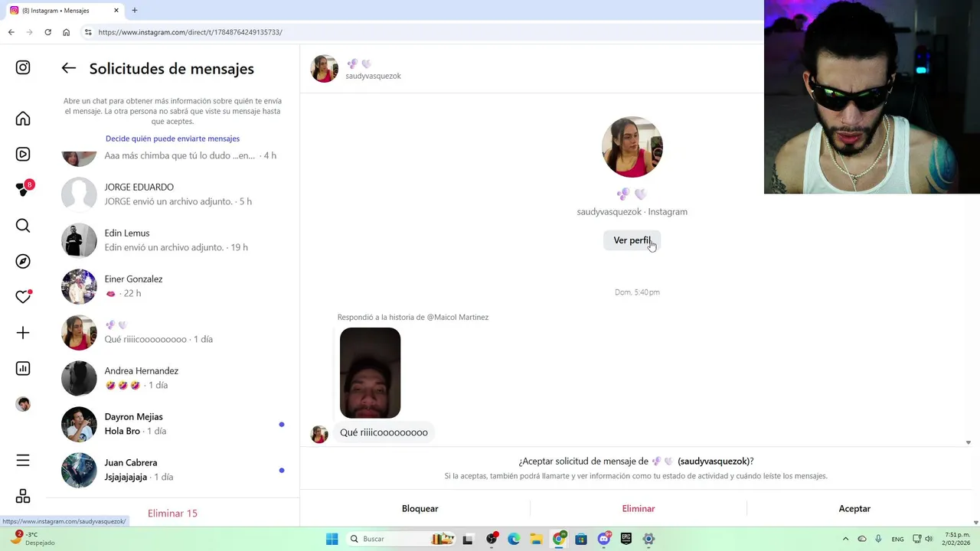Open the Meta apps grid icon
980x551 pixels.
23,496
